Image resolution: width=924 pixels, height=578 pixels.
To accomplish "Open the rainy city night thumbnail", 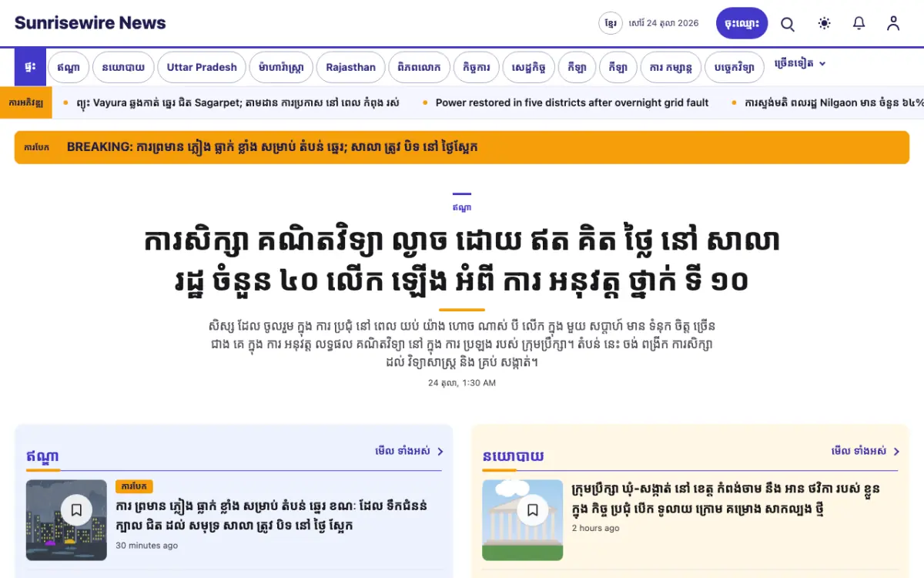I will pyautogui.click(x=66, y=520).
